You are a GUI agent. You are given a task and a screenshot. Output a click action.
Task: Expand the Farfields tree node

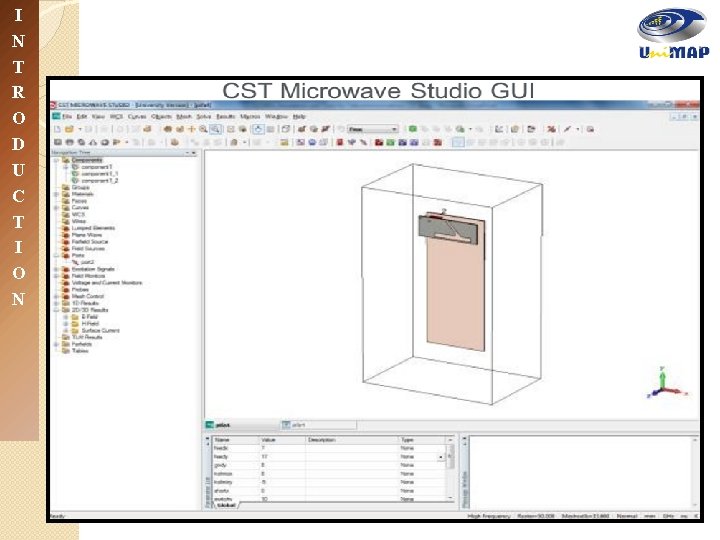pyautogui.click(x=56, y=344)
